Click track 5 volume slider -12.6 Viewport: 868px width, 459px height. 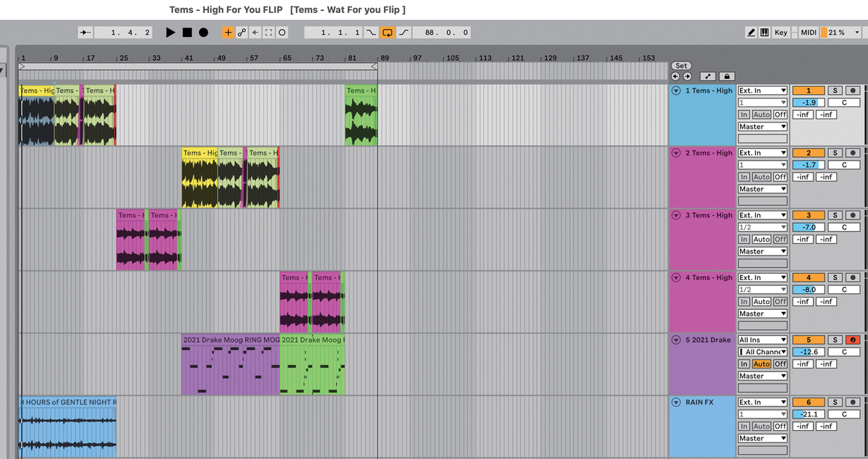click(x=809, y=352)
